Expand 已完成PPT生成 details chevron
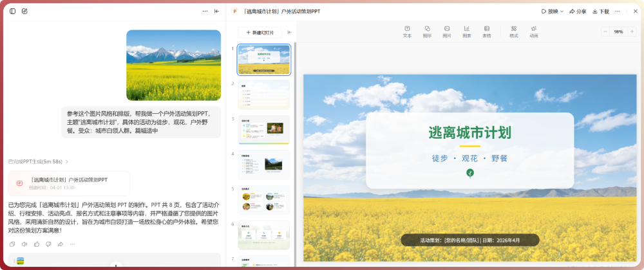Screen dimensions: 644x270 [x=67, y=162]
